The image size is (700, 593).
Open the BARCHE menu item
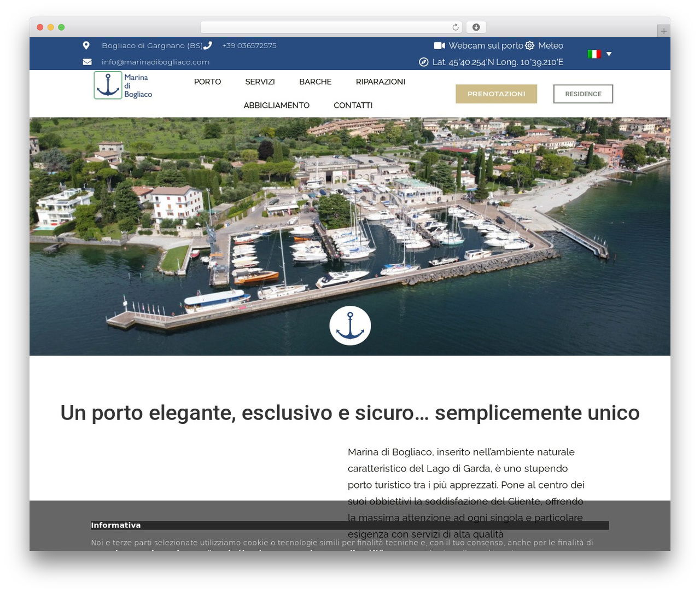coord(315,82)
